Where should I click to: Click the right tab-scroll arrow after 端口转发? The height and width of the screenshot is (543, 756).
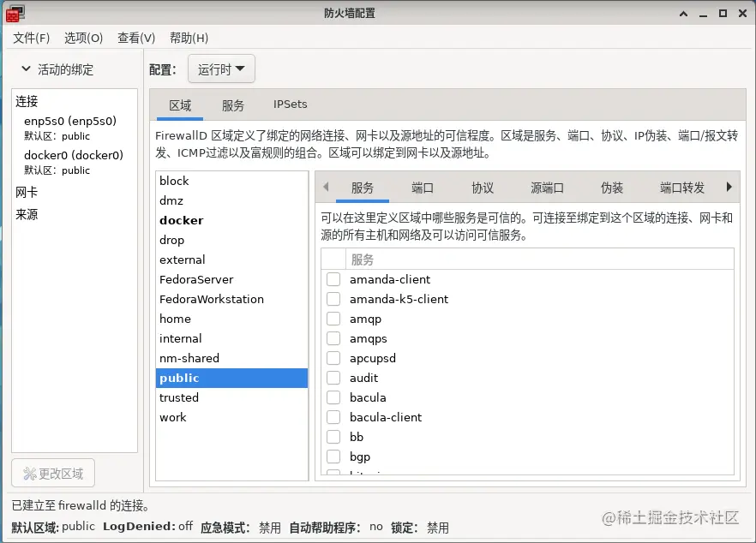tap(729, 187)
